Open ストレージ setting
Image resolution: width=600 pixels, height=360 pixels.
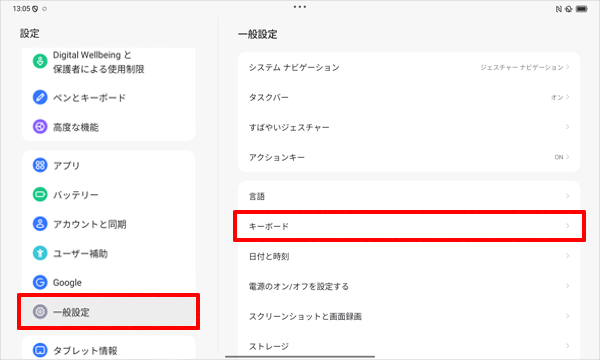pos(409,345)
